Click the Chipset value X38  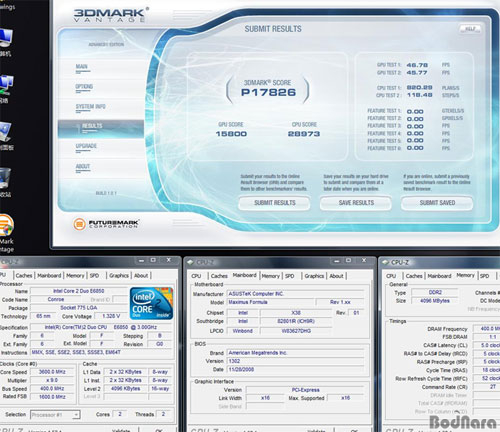[296, 313]
